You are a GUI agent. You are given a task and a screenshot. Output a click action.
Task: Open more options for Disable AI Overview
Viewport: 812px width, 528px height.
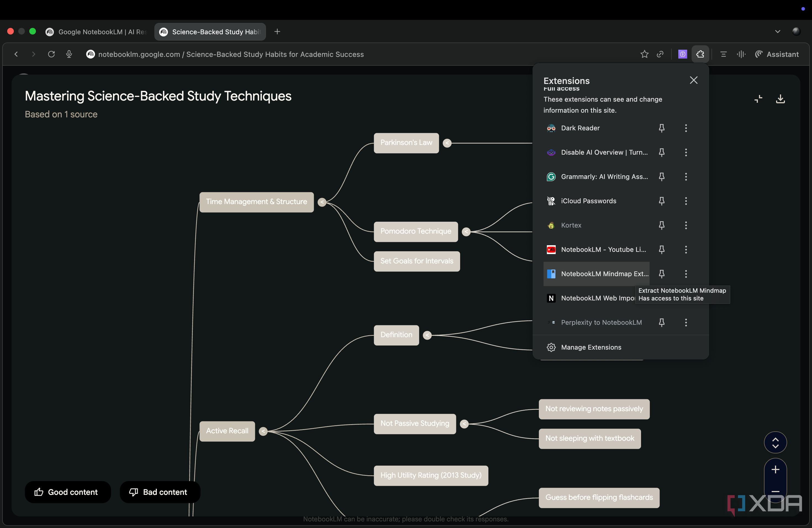[x=686, y=152]
